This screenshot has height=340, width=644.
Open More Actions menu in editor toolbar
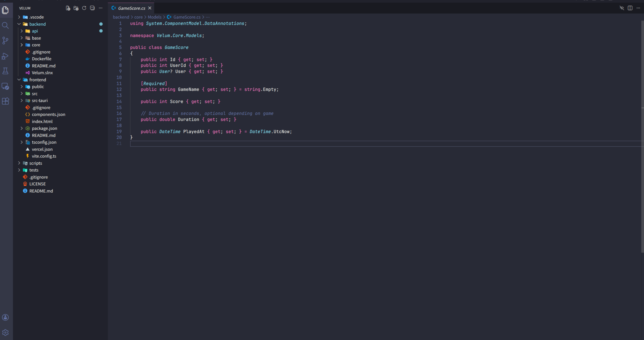coord(638,8)
